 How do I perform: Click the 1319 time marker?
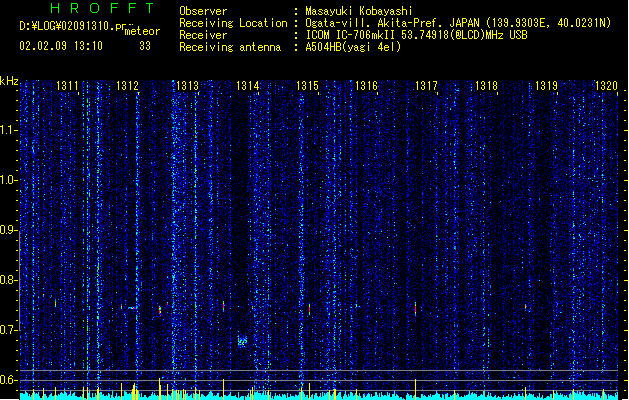[x=546, y=86]
